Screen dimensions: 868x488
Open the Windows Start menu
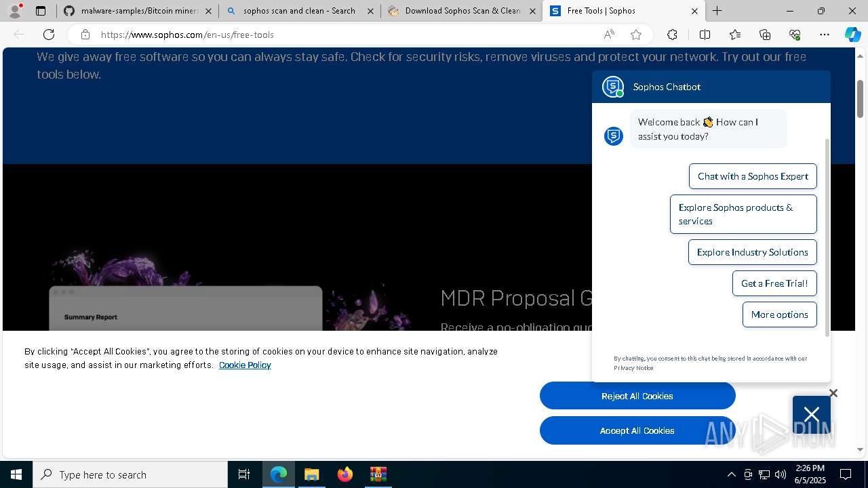[x=16, y=474]
